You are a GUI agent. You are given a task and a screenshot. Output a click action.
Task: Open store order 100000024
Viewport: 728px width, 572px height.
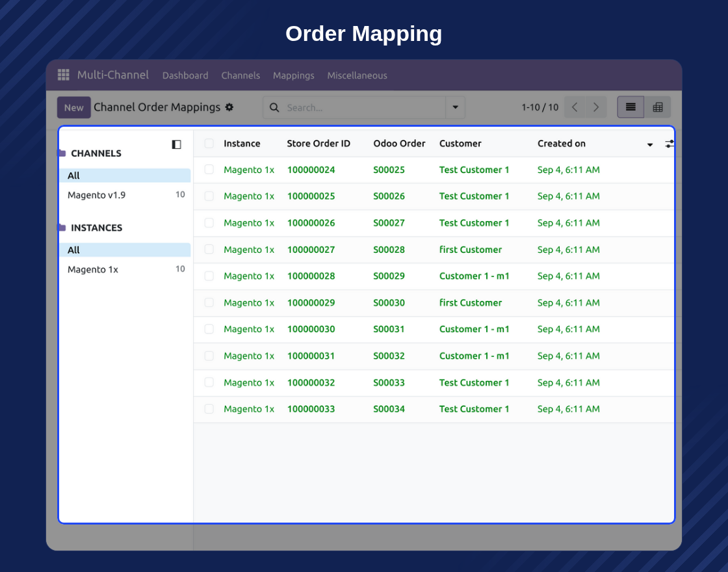tap(311, 170)
